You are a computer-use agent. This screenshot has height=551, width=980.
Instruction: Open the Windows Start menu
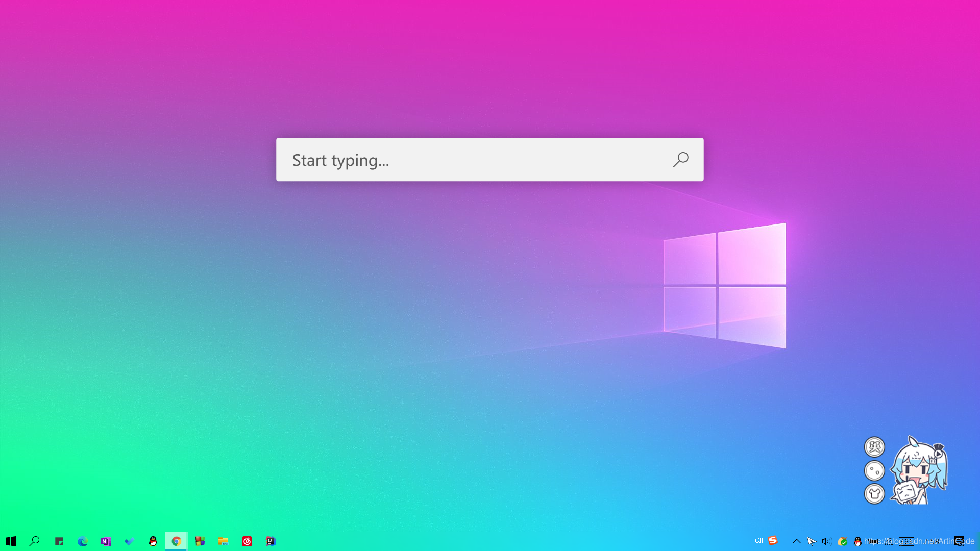tap(11, 541)
